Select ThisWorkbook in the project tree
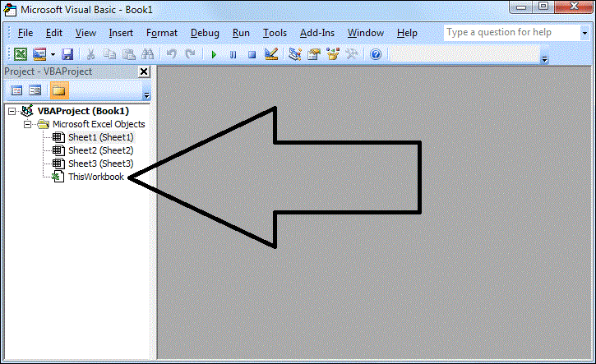 point(96,177)
